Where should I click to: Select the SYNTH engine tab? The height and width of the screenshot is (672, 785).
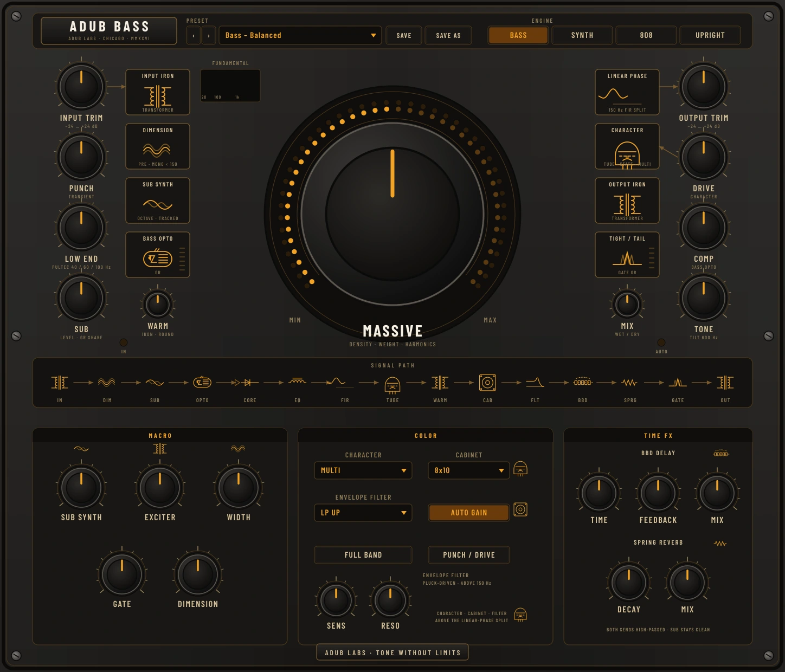582,35
